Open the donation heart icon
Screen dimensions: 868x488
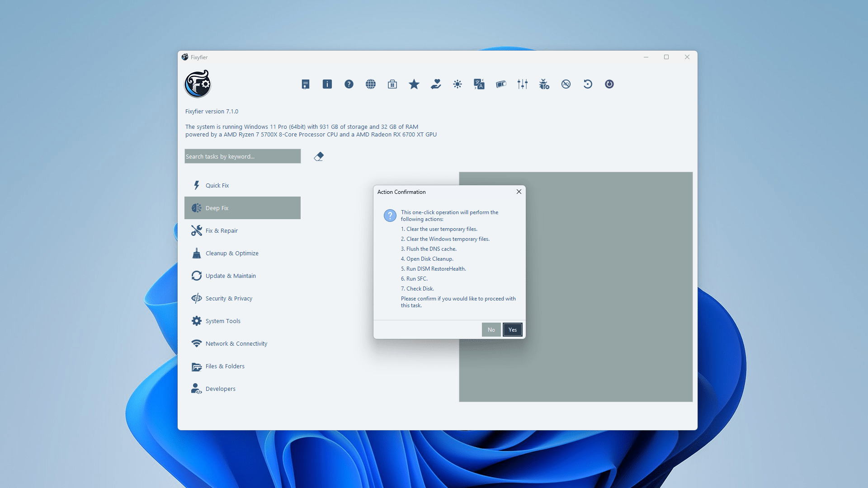(x=436, y=84)
